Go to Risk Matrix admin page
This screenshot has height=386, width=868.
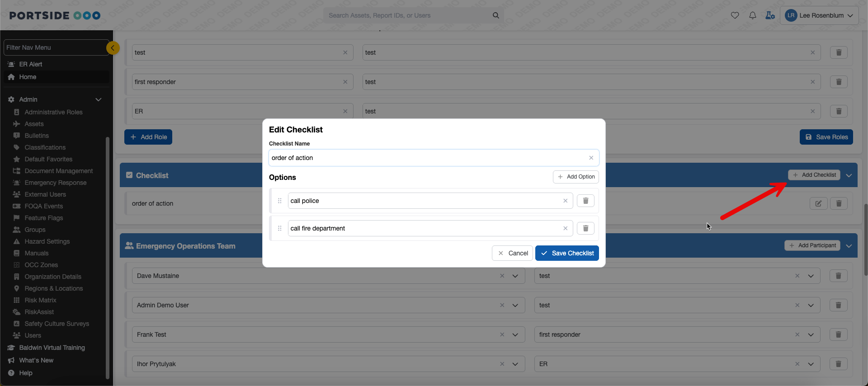coord(41,300)
